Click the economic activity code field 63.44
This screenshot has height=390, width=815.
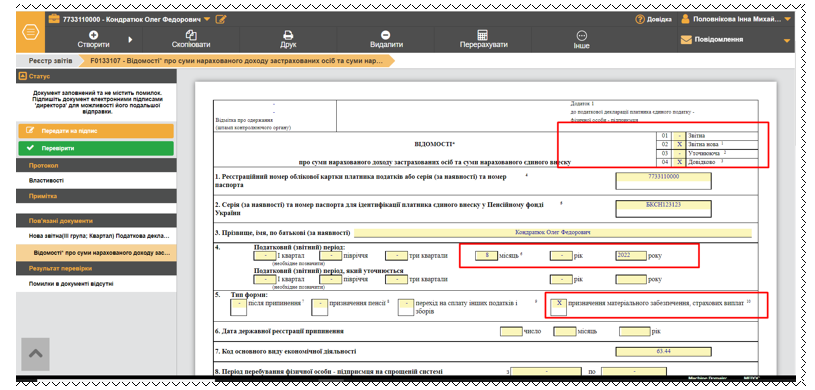click(663, 352)
